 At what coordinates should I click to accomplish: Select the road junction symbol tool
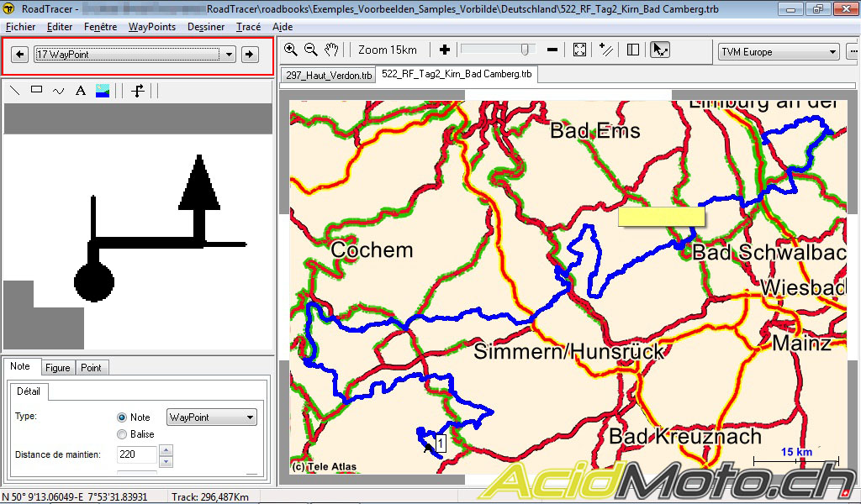tap(138, 91)
